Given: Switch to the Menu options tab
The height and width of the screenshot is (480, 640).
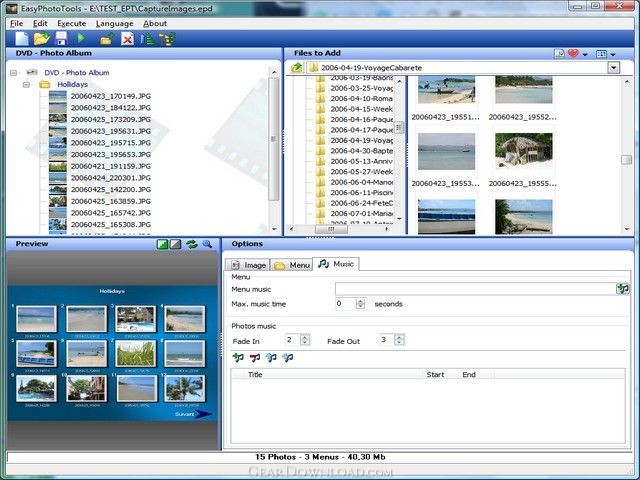Looking at the screenshot, I should click(x=291, y=265).
